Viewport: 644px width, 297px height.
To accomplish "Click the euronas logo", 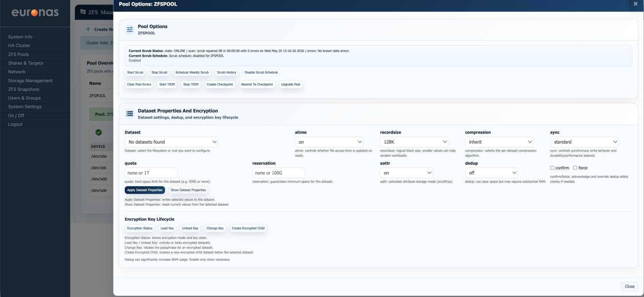I will click(35, 12).
